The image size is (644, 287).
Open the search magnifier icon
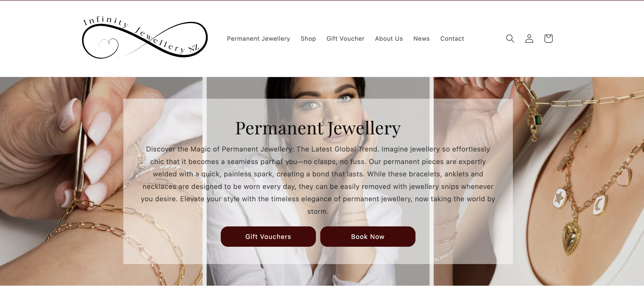coord(510,39)
